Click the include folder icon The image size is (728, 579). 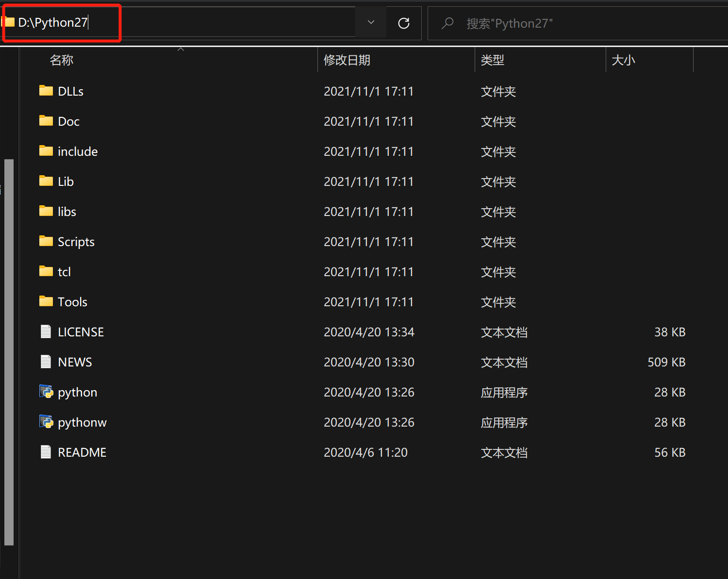pyautogui.click(x=46, y=151)
